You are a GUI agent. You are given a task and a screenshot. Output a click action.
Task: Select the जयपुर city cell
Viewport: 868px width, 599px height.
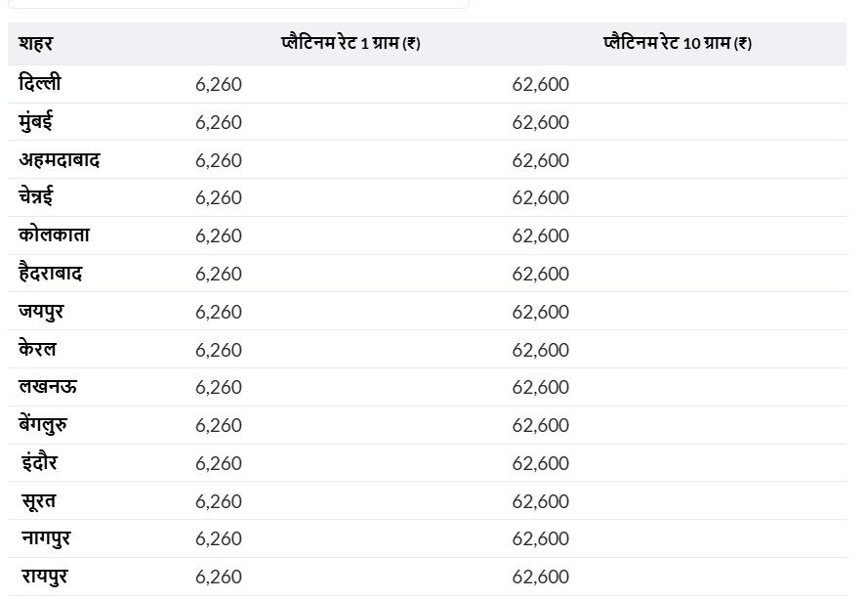click(x=41, y=312)
